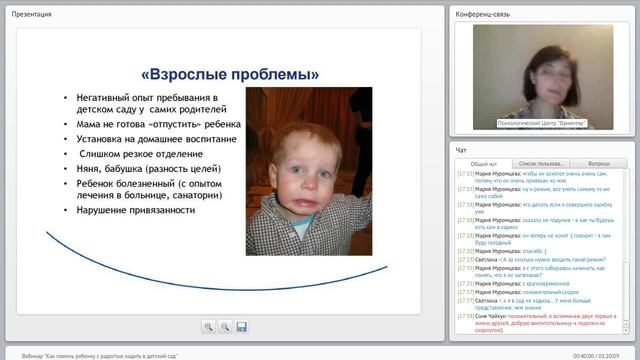
Task: Click bullet 'Няня, бабушка (разность целей)'
Action: (149, 169)
